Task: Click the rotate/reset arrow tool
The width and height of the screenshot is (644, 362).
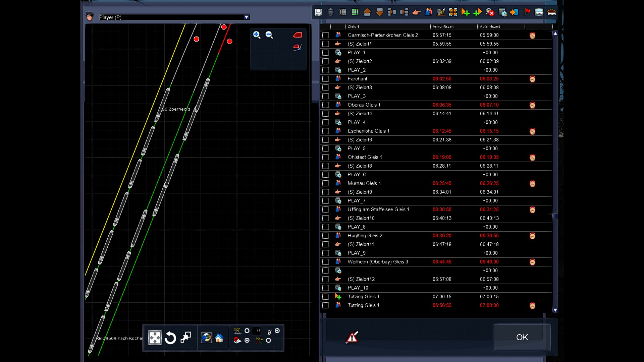Action: click(170, 338)
